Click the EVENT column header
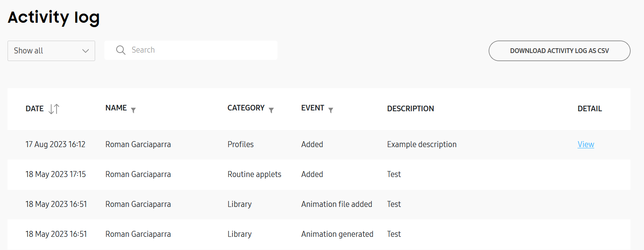The width and height of the screenshot is (644, 250). pos(313,108)
